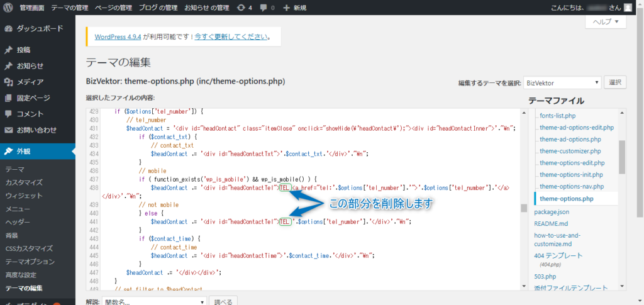Image resolution: width=644 pixels, height=305 pixels.
Task: Click the お知らせ pin icon
Action: click(x=9, y=66)
